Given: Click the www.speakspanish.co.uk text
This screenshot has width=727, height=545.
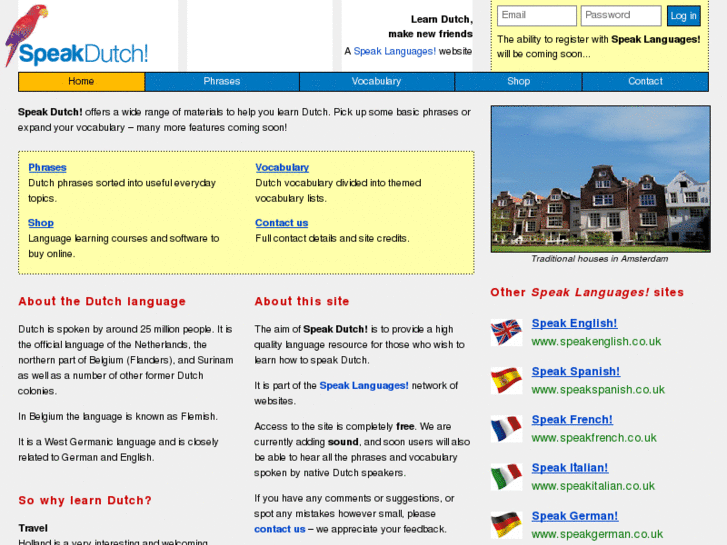Looking at the screenshot, I should click(598, 390).
